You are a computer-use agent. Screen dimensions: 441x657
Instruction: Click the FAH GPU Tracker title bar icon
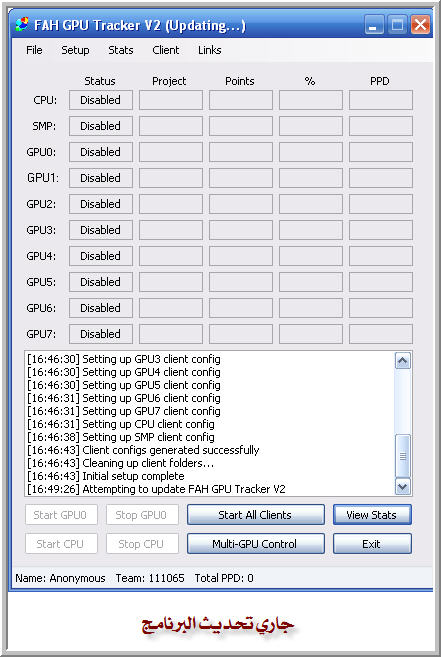coord(22,25)
